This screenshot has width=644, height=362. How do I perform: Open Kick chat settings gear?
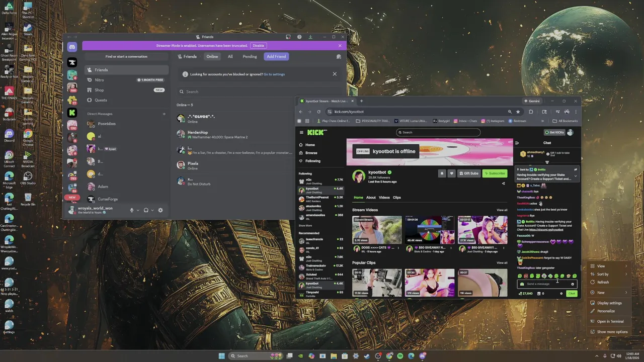tap(561, 294)
